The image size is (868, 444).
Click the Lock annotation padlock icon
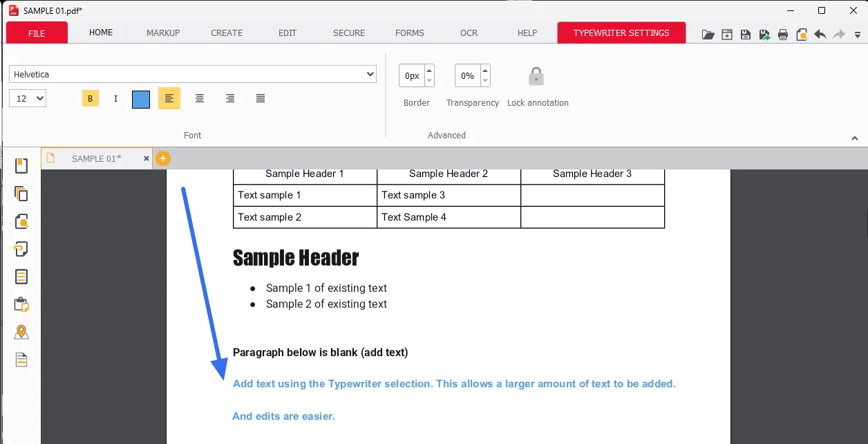(x=536, y=76)
